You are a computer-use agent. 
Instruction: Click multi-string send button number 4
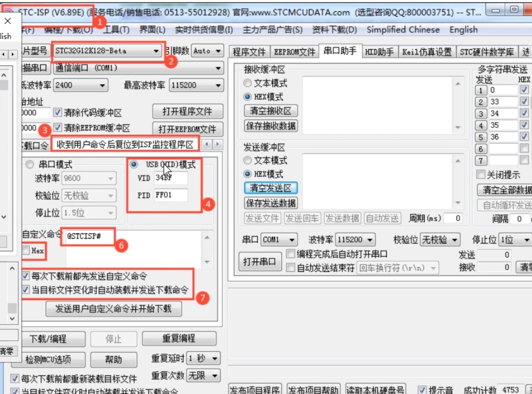point(481,125)
